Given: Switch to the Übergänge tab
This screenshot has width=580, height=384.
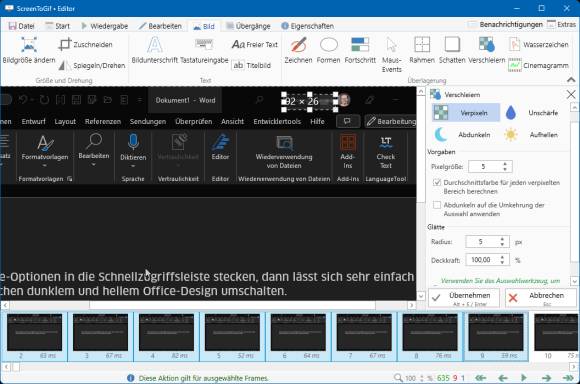Looking at the screenshot, I should click(x=248, y=26).
